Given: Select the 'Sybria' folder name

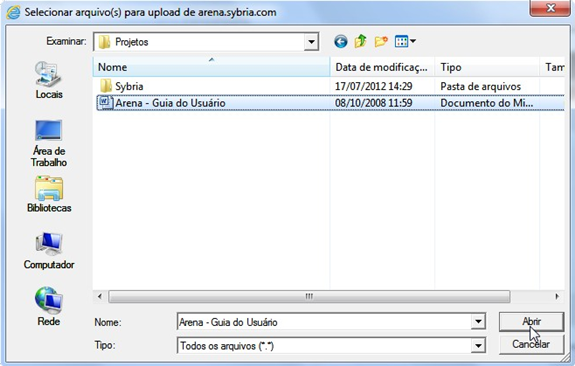Looking at the screenshot, I should pyautogui.click(x=129, y=87).
